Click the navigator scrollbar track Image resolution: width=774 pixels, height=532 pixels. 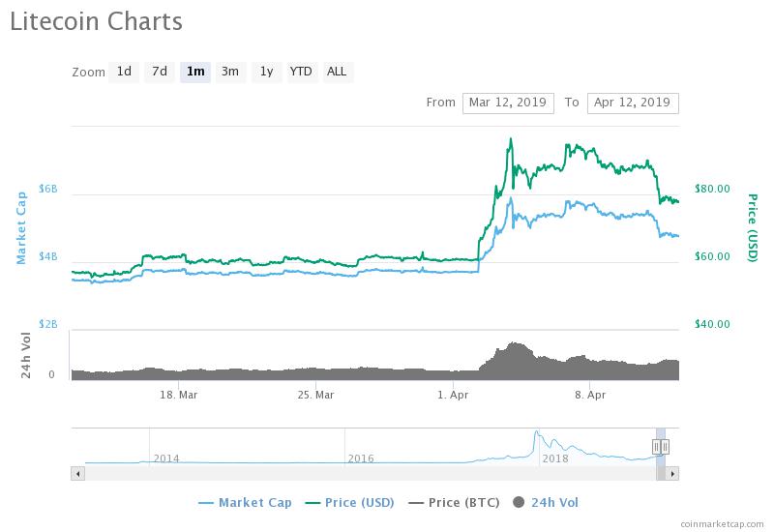[x=368, y=473]
